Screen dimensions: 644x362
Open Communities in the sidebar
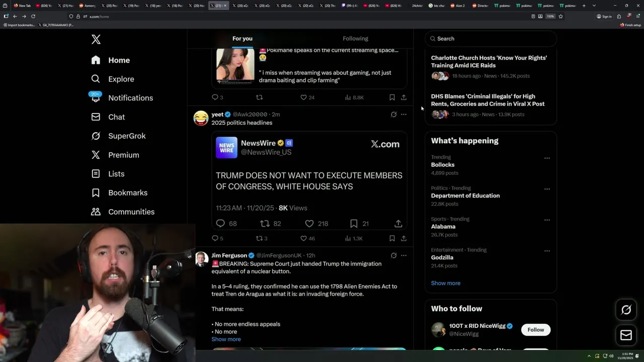(x=123, y=212)
